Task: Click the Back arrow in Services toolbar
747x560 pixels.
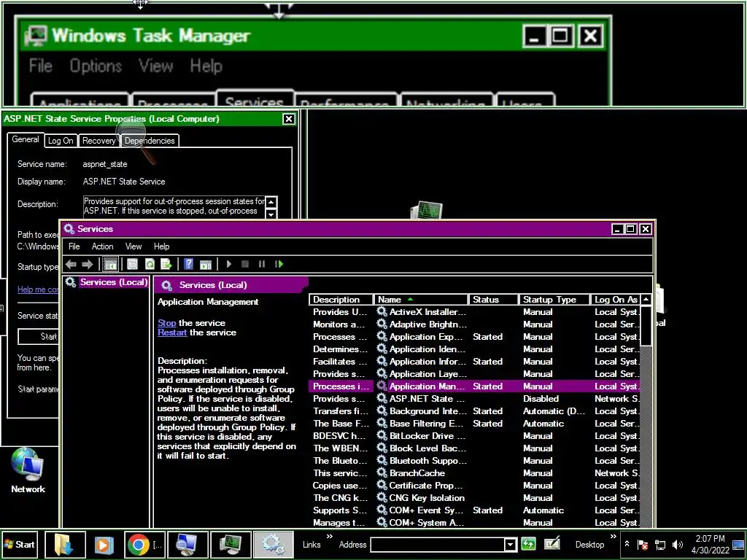Action: click(x=71, y=264)
